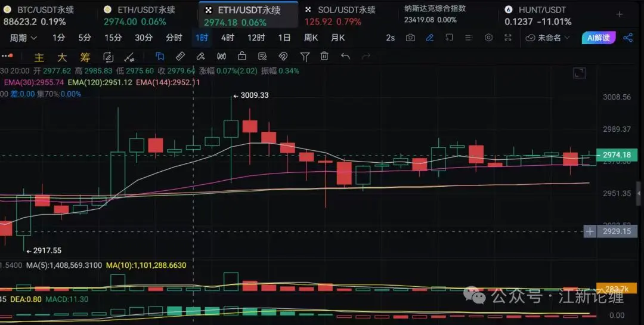Delete drawings with the trash icon
644x325 pixels.
[x=324, y=56]
